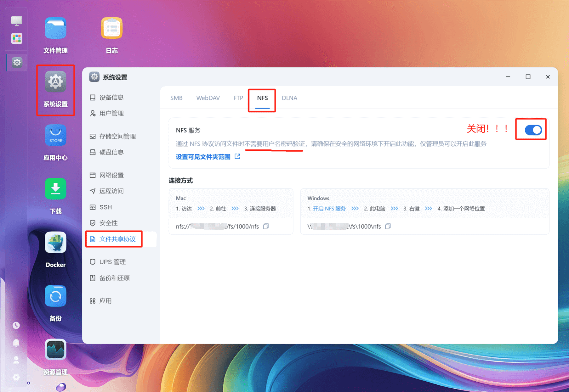Launch 应用中心 from the dock
Image resolution: width=569 pixels, height=392 pixels.
pos(55,135)
